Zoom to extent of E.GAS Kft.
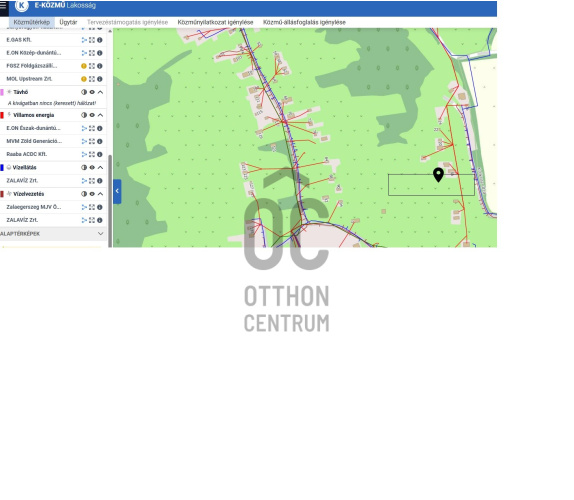 coord(92,40)
